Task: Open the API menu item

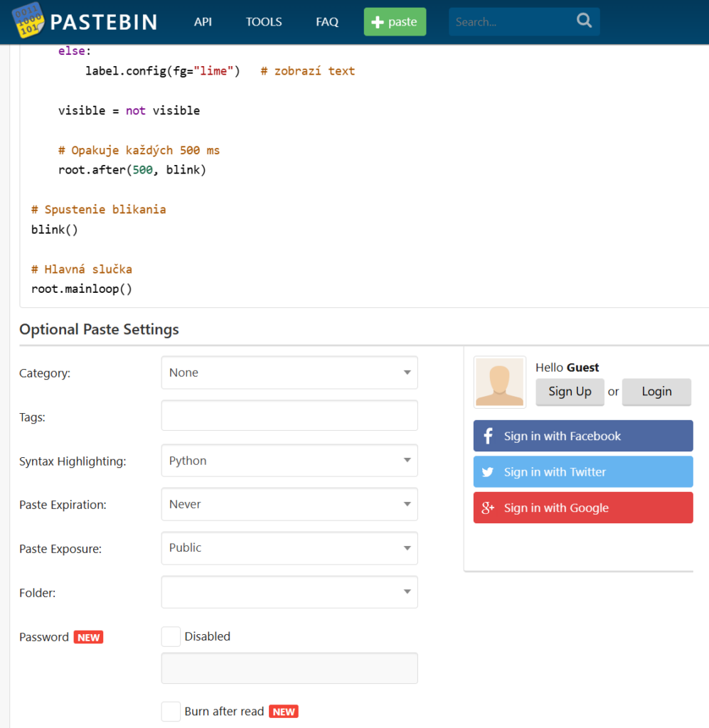Action: click(203, 22)
